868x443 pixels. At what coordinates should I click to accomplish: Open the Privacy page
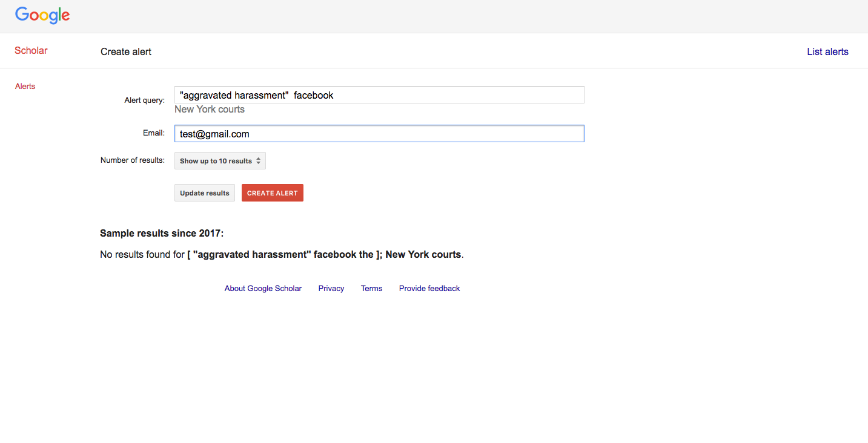331,288
